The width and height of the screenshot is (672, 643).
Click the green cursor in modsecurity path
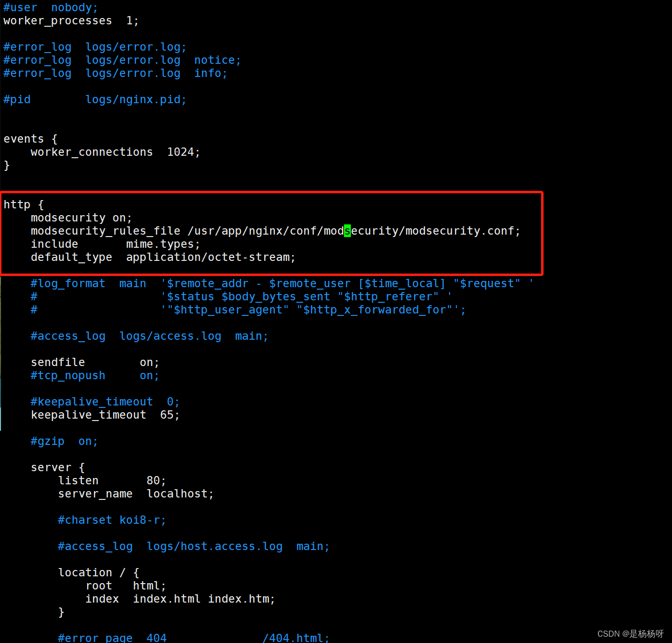(x=347, y=231)
